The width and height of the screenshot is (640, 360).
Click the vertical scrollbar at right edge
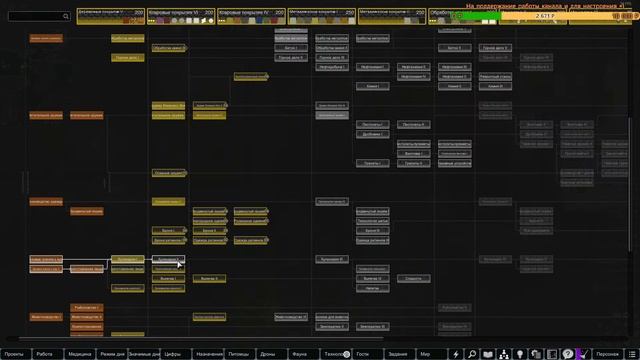click(630, 184)
